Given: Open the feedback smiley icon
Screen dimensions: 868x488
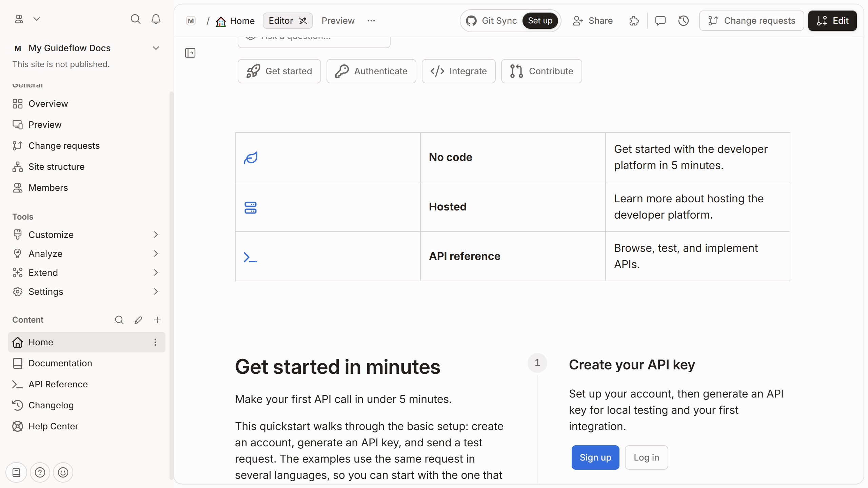Looking at the screenshot, I should (63, 472).
